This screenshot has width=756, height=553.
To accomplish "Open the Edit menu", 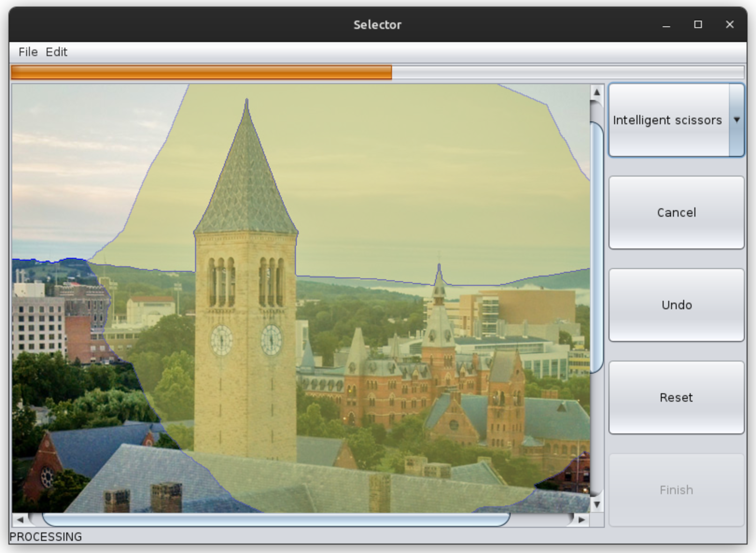I will pos(56,52).
